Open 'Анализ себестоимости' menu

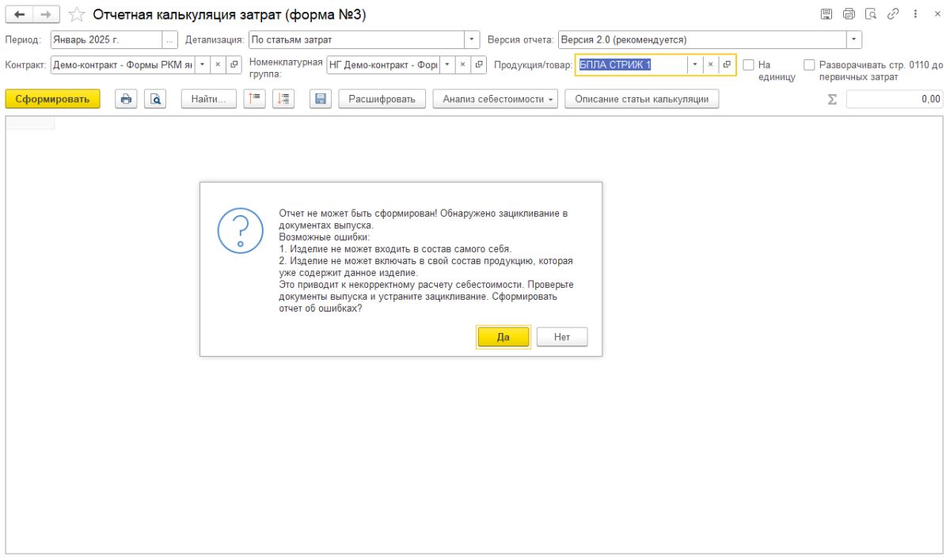point(495,99)
